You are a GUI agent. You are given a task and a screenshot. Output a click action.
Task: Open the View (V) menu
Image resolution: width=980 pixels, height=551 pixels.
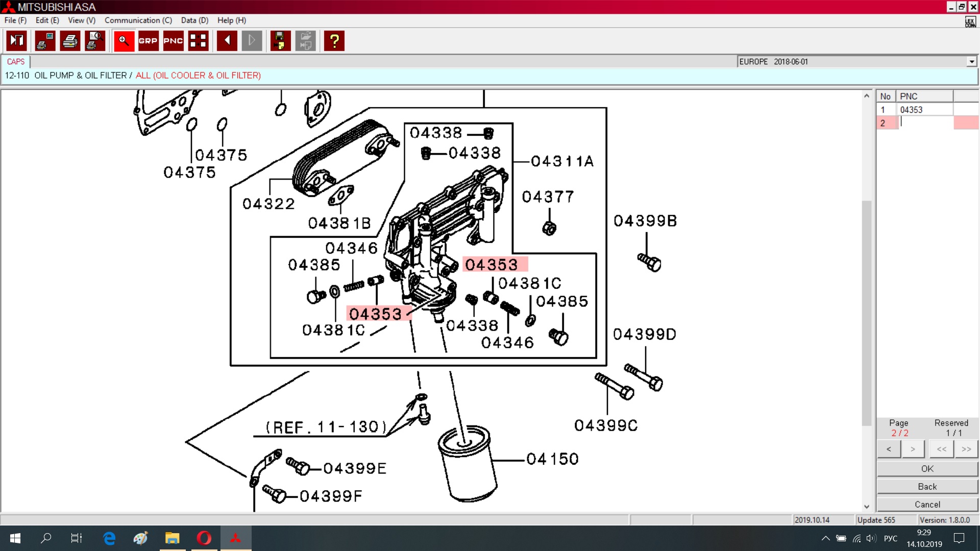tap(82, 20)
